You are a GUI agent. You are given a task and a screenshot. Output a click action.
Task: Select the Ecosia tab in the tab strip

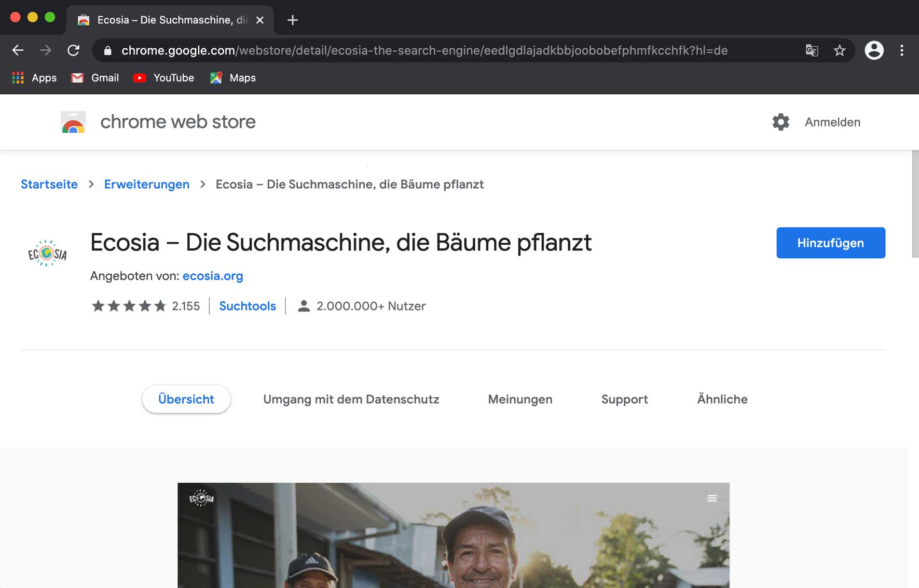(x=170, y=20)
